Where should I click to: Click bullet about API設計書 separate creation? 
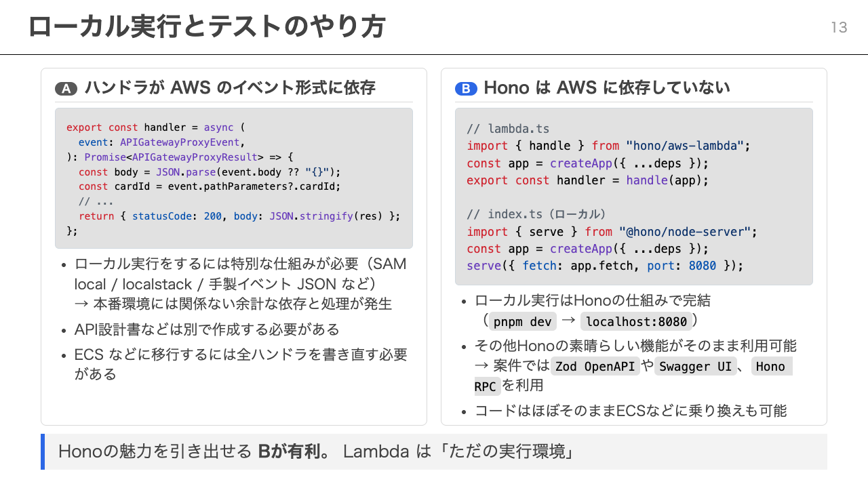pyautogui.click(x=207, y=329)
